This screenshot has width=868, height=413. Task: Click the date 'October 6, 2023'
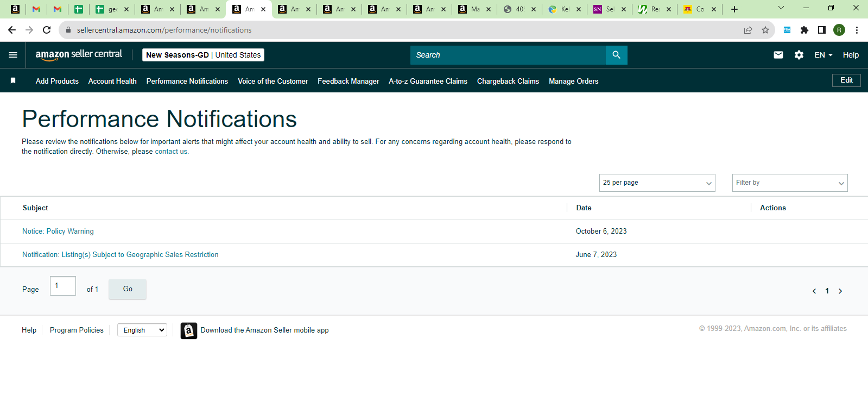(601, 231)
